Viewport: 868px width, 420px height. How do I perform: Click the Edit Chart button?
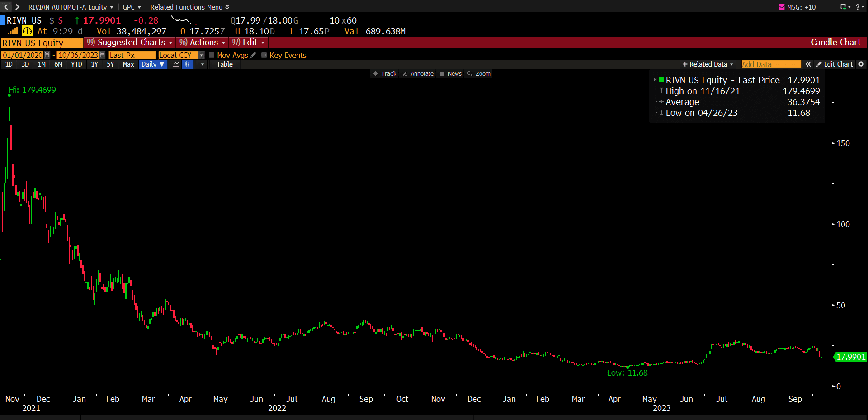(835, 64)
